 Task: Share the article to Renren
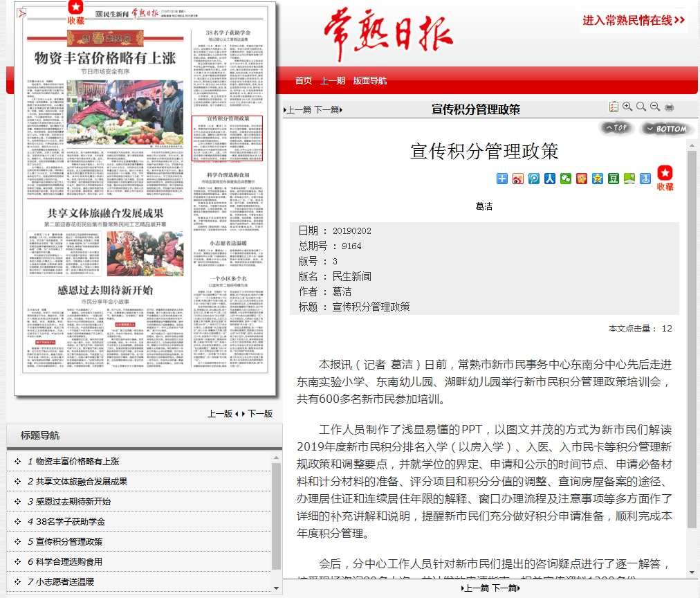tap(549, 179)
